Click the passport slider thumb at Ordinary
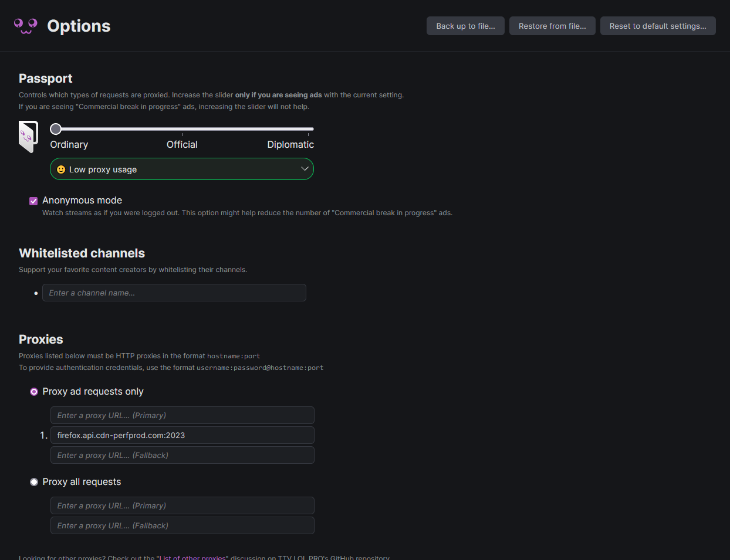The height and width of the screenshot is (560, 730). (x=56, y=129)
